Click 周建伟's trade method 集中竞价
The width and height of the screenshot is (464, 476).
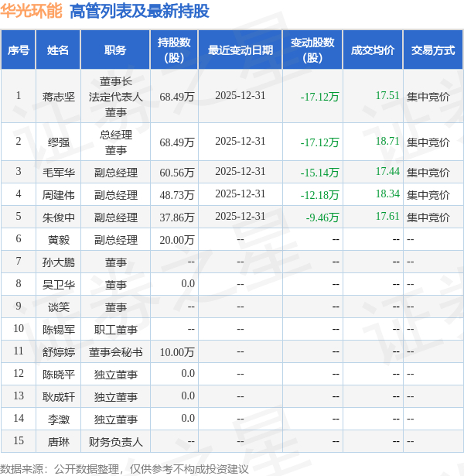pos(428,195)
